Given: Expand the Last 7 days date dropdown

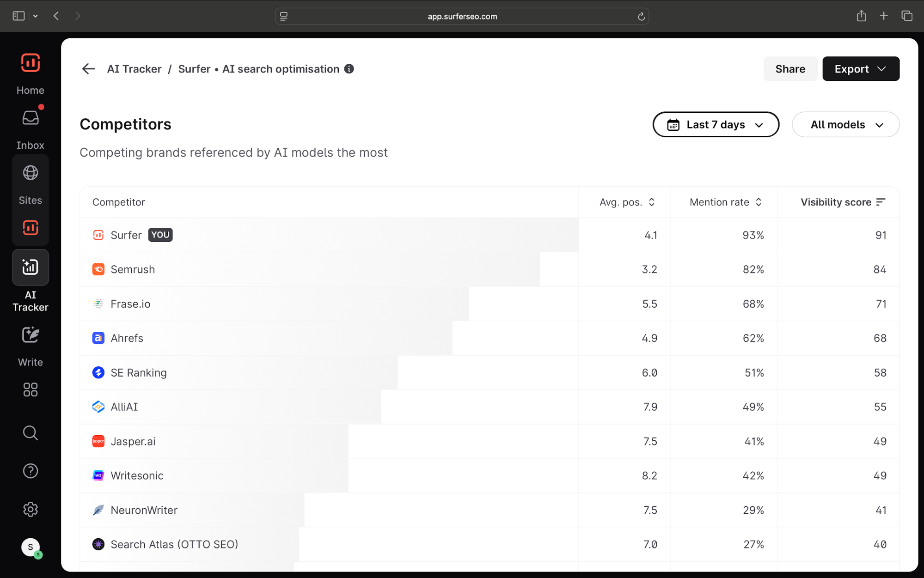Looking at the screenshot, I should click(716, 125).
